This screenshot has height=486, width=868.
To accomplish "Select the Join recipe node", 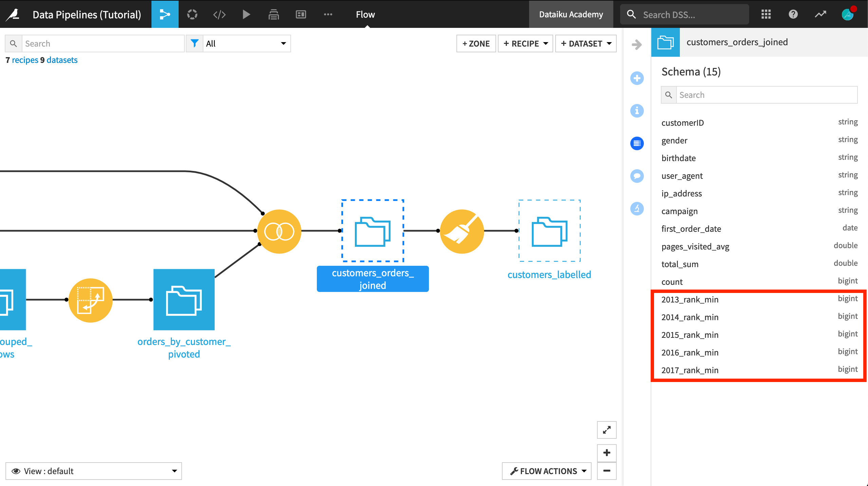I will [x=279, y=231].
